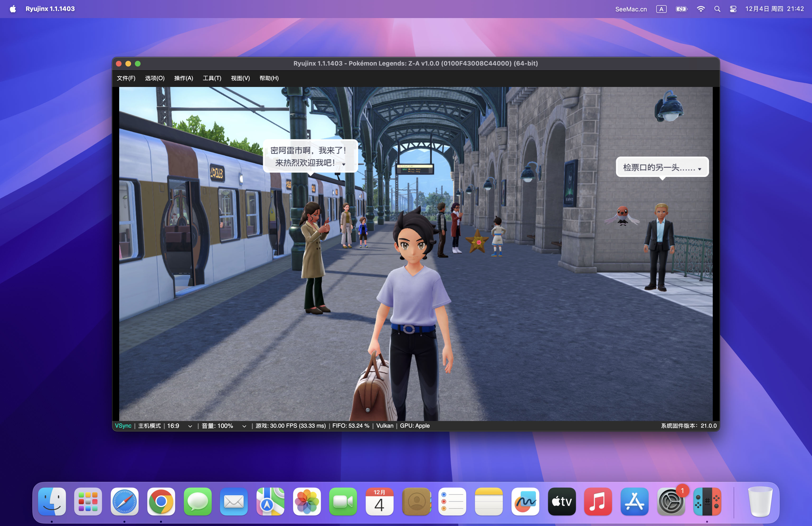The height and width of the screenshot is (526, 812).
Task: Toggle VSync in the status bar
Action: pyautogui.click(x=123, y=426)
